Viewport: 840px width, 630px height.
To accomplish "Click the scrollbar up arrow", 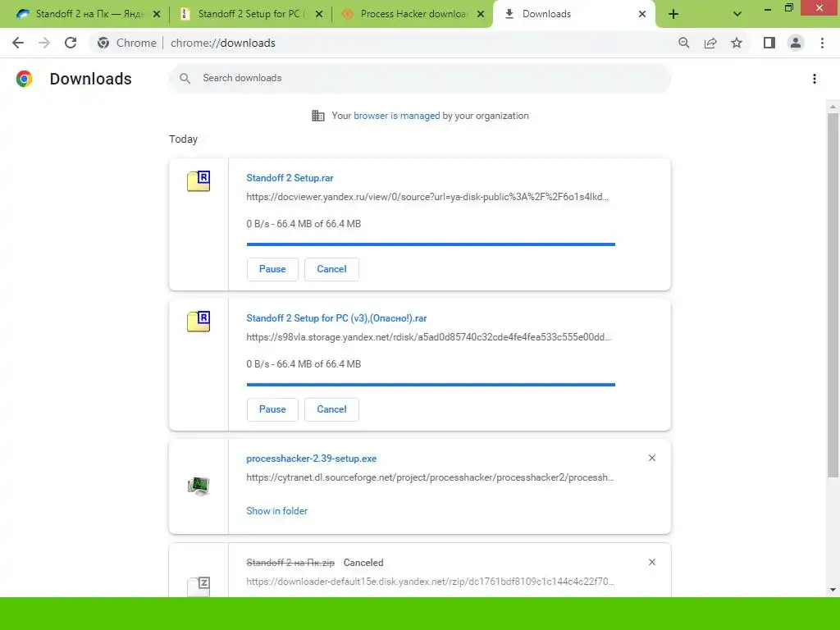I will (x=833, y=107).
